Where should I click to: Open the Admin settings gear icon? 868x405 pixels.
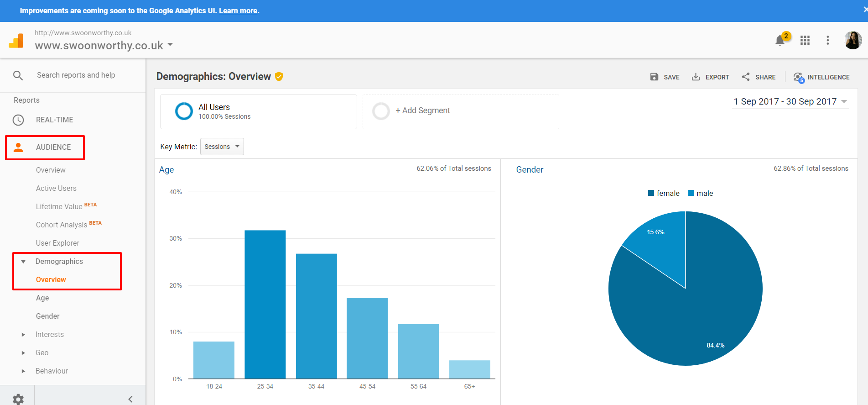[x=18, y=399]
